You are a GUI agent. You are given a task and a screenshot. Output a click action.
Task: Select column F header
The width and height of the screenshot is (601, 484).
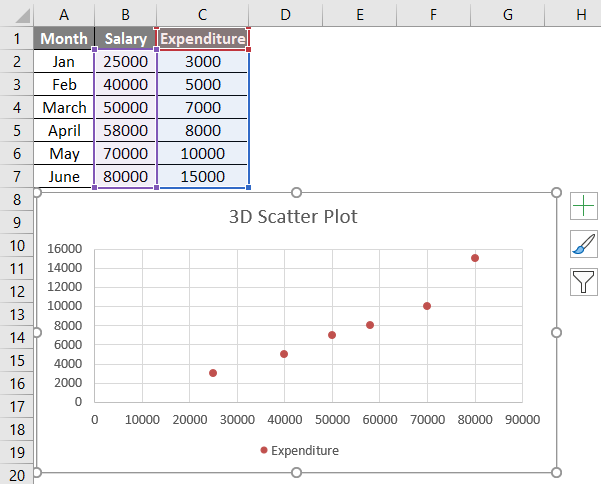coord(433,15)
